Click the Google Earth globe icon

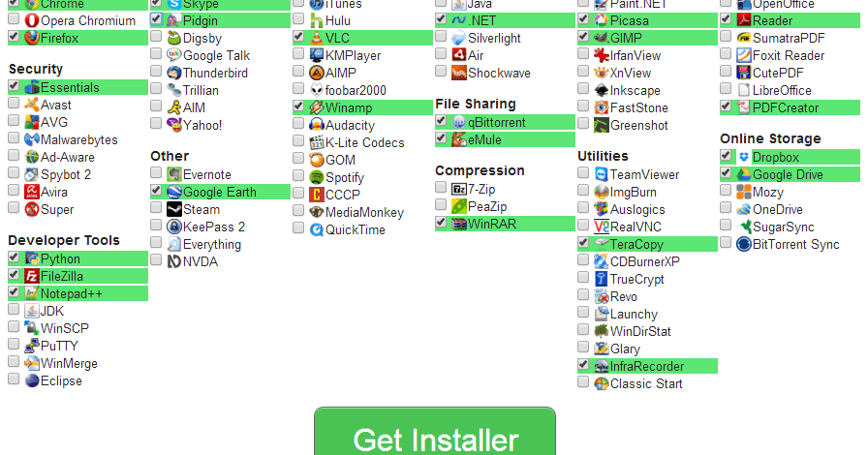[x=174, y=192]
